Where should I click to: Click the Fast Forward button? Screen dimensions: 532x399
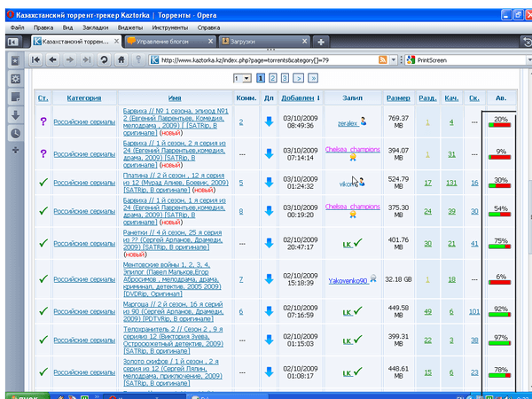click(87, 60)
